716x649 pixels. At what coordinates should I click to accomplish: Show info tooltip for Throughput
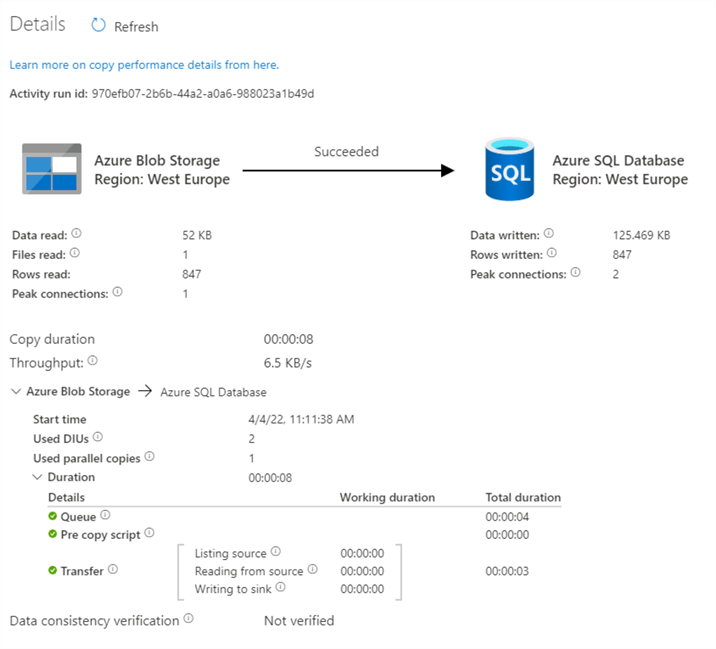93,361
